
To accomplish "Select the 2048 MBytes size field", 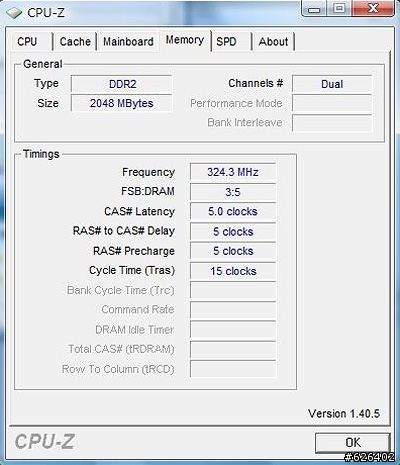I will [x=122, y=103].
